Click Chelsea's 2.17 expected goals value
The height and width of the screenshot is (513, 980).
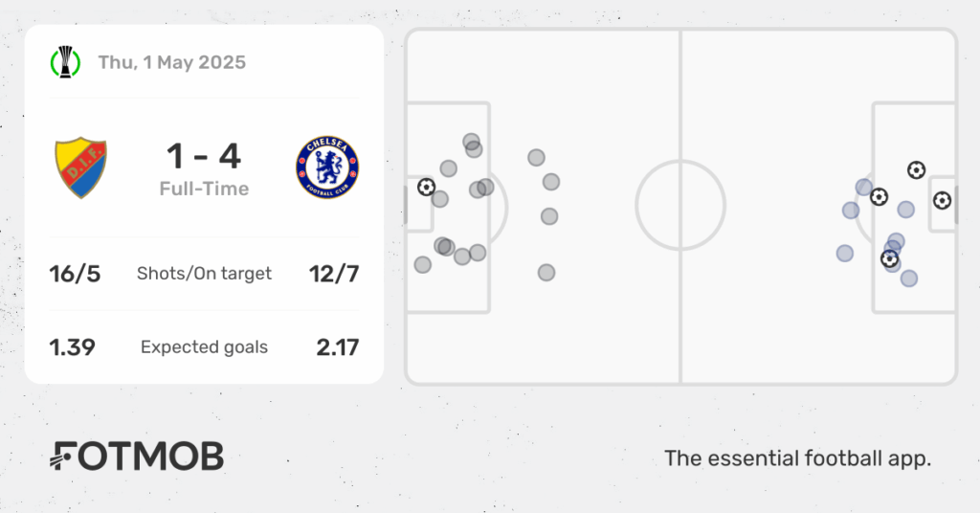[338, 347]
